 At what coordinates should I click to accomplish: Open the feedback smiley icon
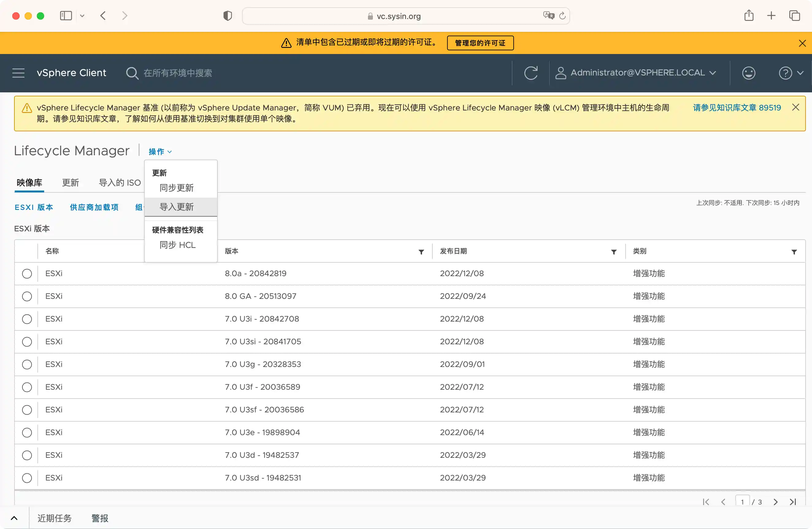pyautogui.click(x=749, y=73)
